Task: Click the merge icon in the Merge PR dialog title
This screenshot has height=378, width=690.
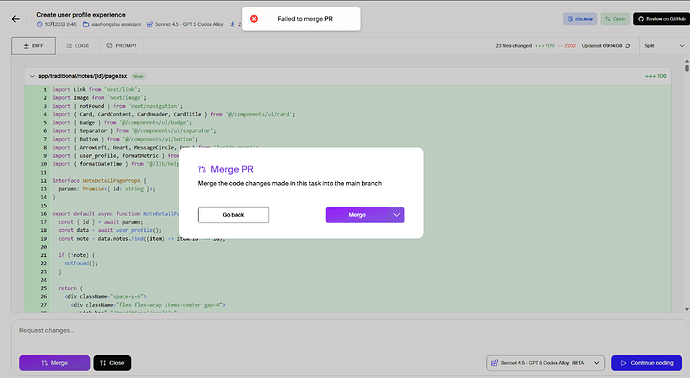Action: click(202, 169)
